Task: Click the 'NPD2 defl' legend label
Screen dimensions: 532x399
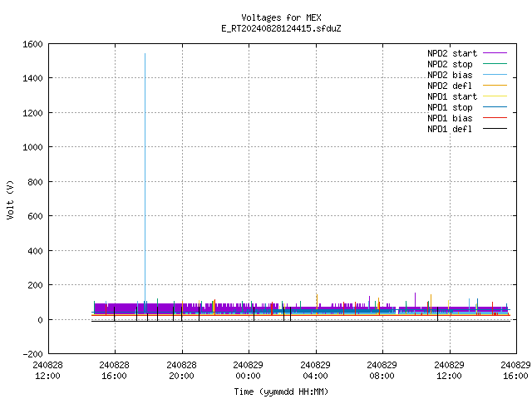Action: click(x=450, y=86)
